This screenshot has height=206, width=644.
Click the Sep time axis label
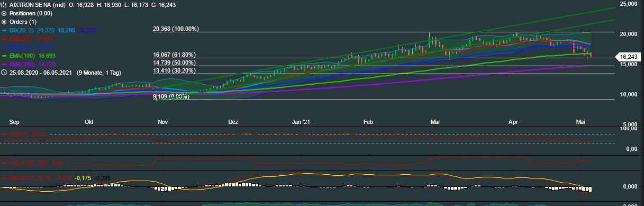coord(15,122)
